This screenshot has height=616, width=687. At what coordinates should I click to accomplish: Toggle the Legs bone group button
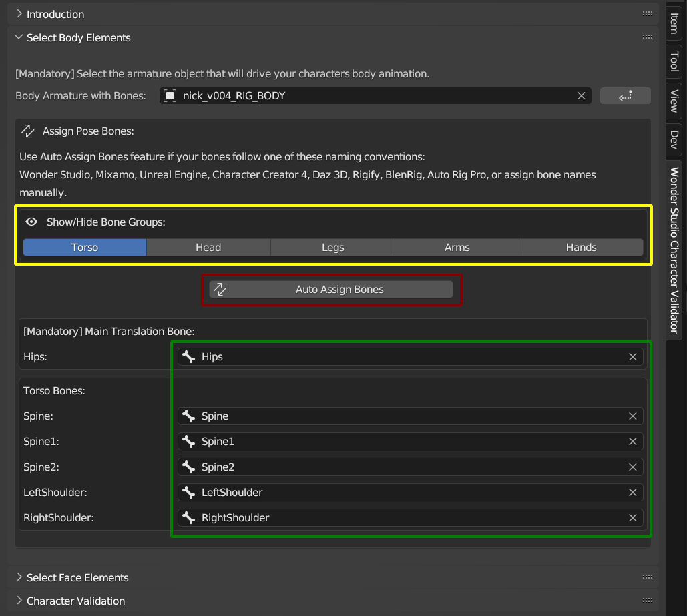[x=332, y=248]
